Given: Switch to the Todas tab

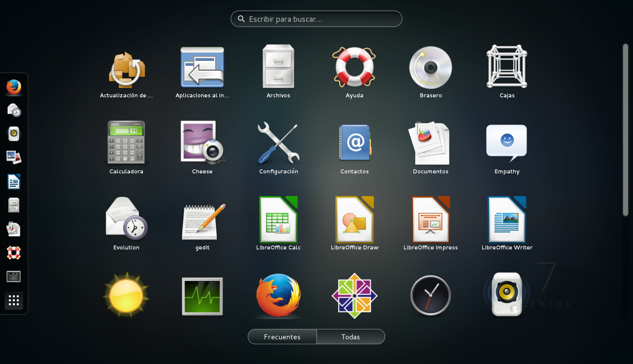Looking at the screenshot, I should [x=351, y=337].
